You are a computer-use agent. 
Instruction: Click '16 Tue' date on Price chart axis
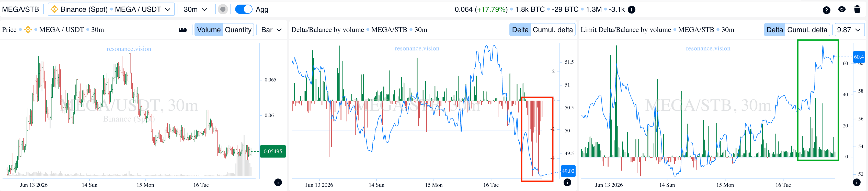pyautogui.click(x=201, y=185)
